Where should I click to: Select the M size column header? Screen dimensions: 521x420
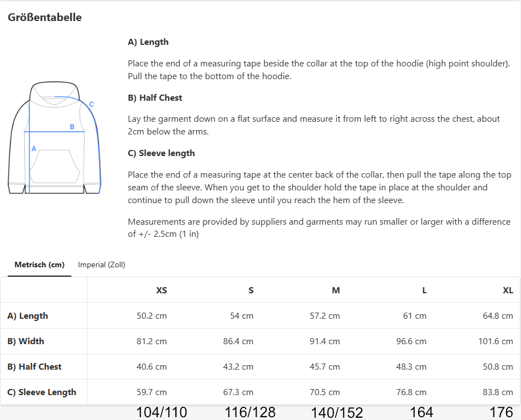[x=336, y=291]
